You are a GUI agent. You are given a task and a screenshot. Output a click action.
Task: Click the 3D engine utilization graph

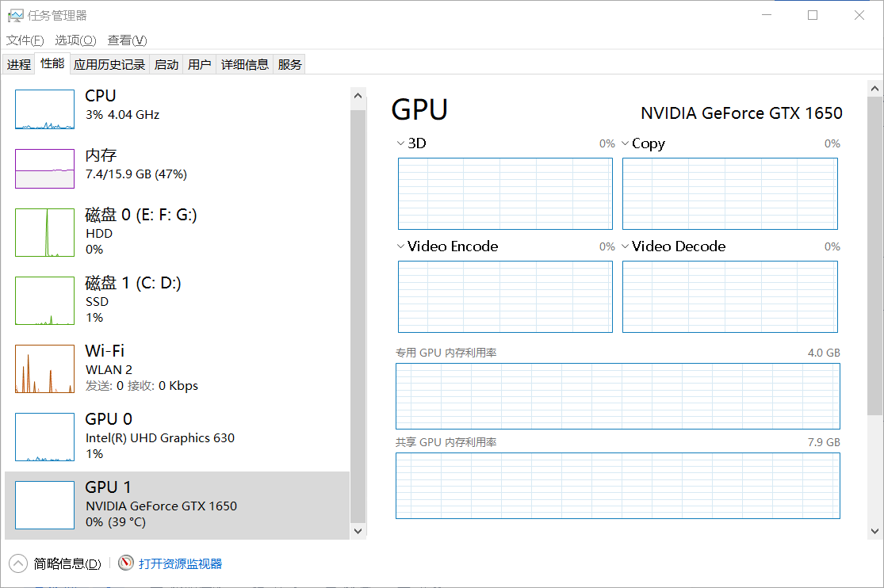tap(505, 193)
